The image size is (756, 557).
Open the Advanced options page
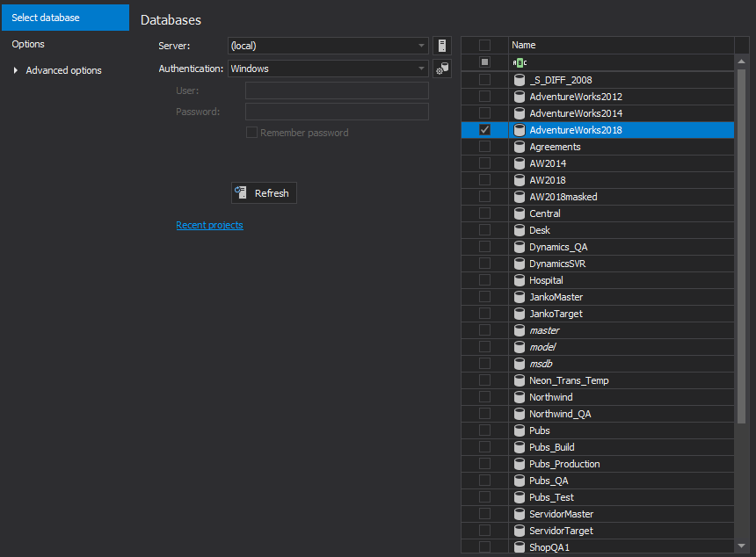[x=63, y=70]
